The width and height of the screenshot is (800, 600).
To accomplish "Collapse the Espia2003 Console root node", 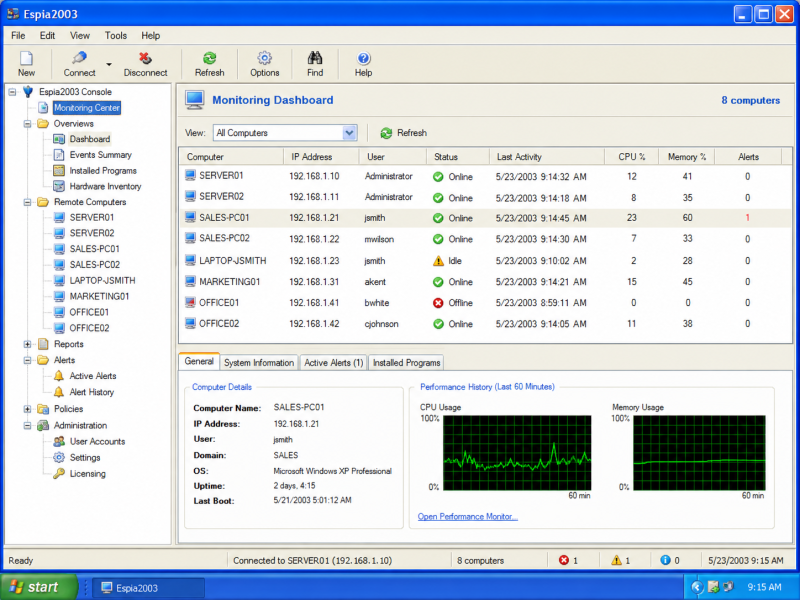I will click(x=12, y=92).
